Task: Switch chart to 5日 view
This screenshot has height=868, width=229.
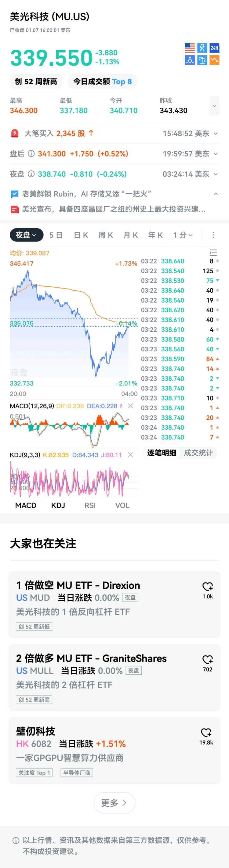Action: (x=56, y=235)
